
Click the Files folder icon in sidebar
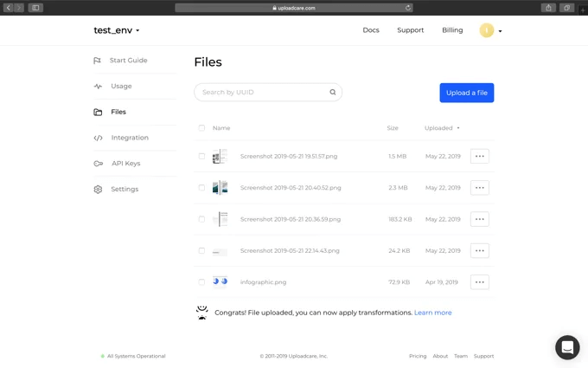[x=98, y=112]
